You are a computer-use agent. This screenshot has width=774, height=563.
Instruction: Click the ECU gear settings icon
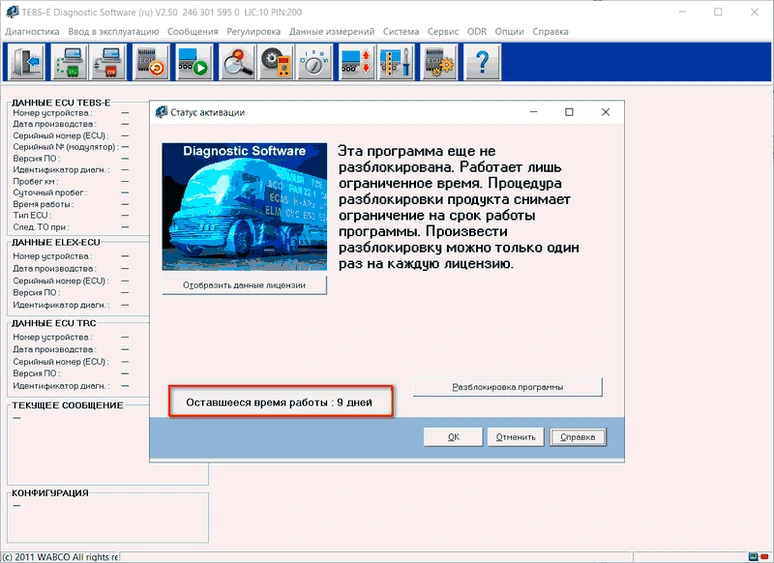coord(439,62)
